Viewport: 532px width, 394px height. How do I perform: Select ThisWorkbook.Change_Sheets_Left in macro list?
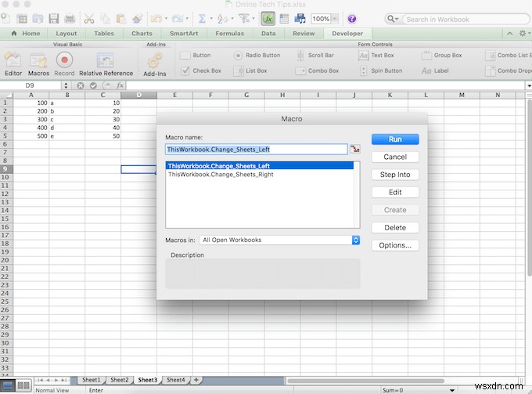(x=260, y=166)
